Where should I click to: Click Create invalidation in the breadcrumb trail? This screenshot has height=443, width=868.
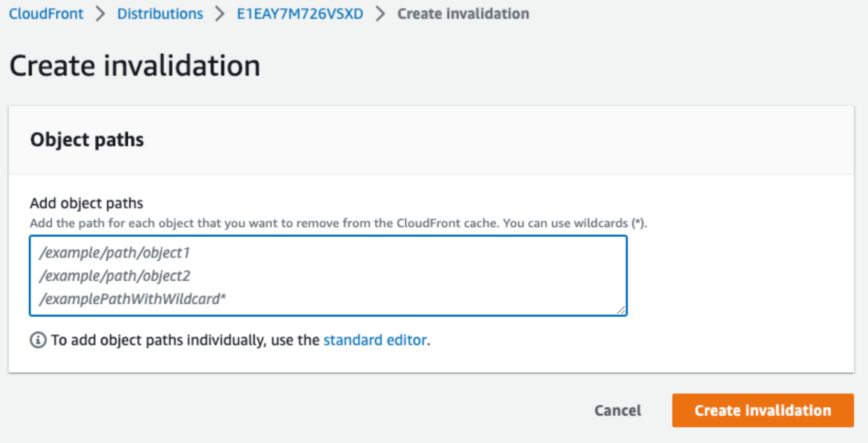(x=463, y=14)
